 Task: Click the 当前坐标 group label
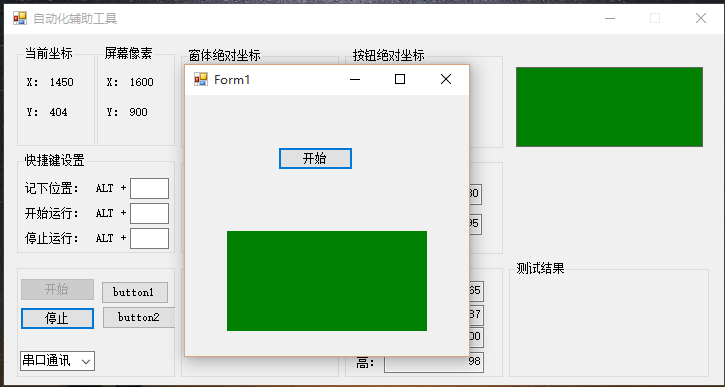pos(49,54)
